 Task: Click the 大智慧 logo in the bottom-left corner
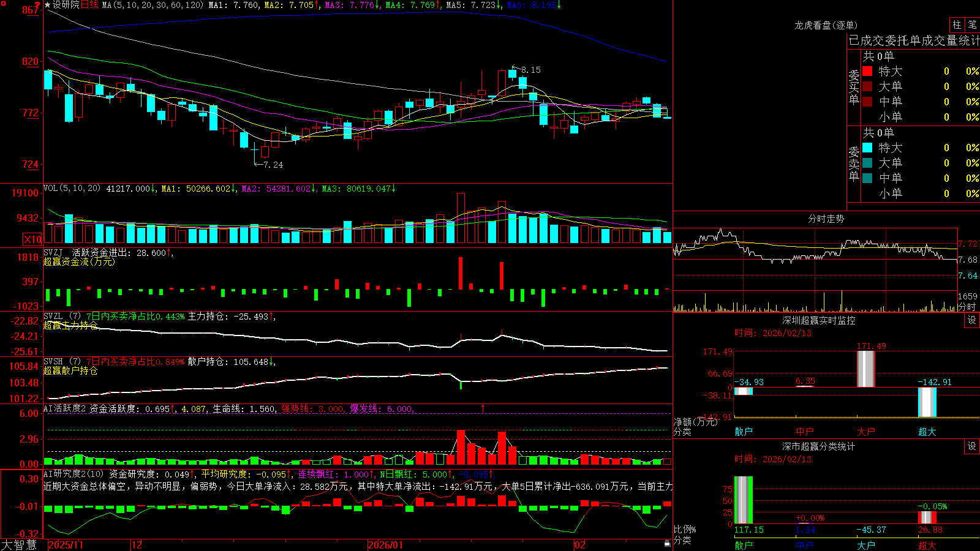[19, 545]
